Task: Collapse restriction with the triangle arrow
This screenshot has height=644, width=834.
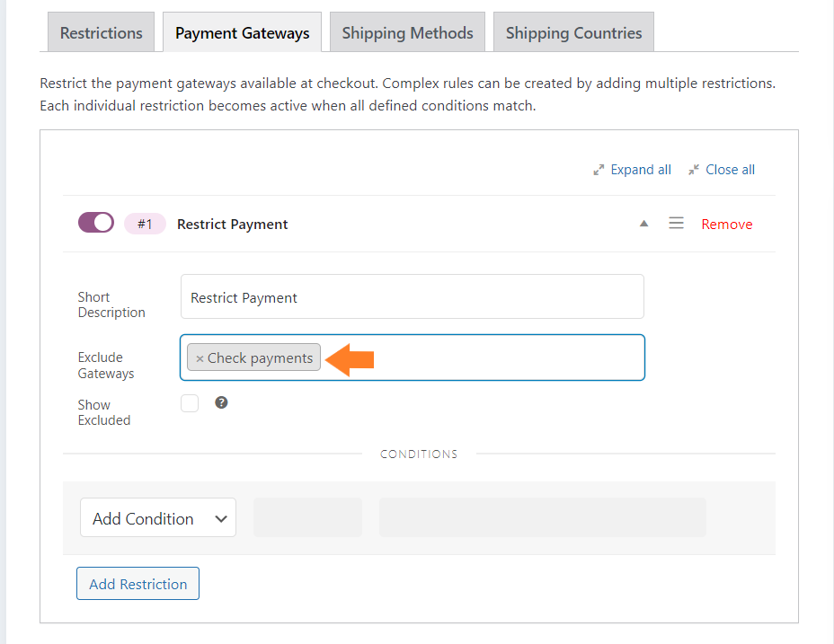Action: point(643,224)
